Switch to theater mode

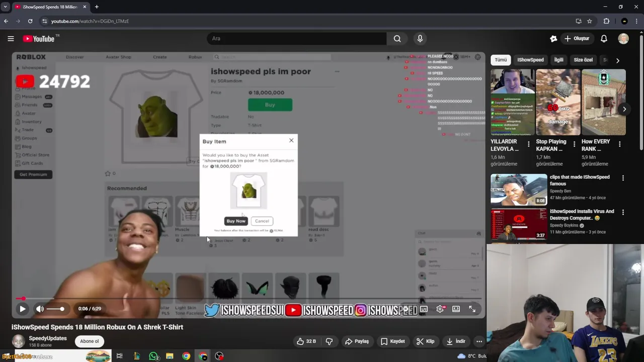(456, 309)
